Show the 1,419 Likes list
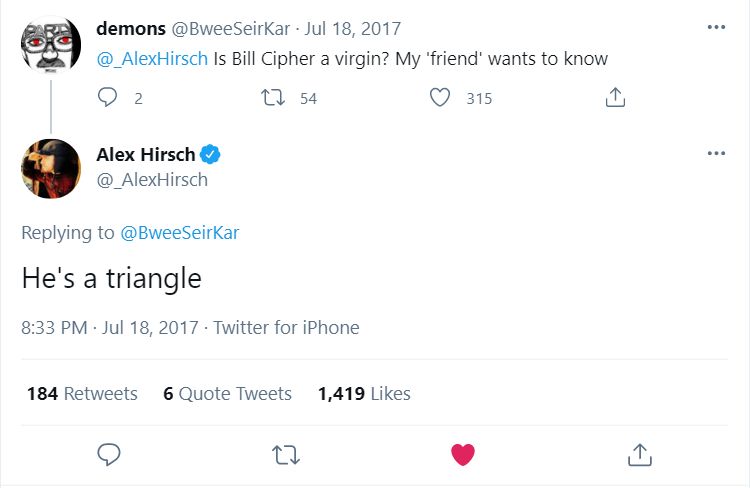The height and width of the screenshot is (488, 750). pos(364,393)
